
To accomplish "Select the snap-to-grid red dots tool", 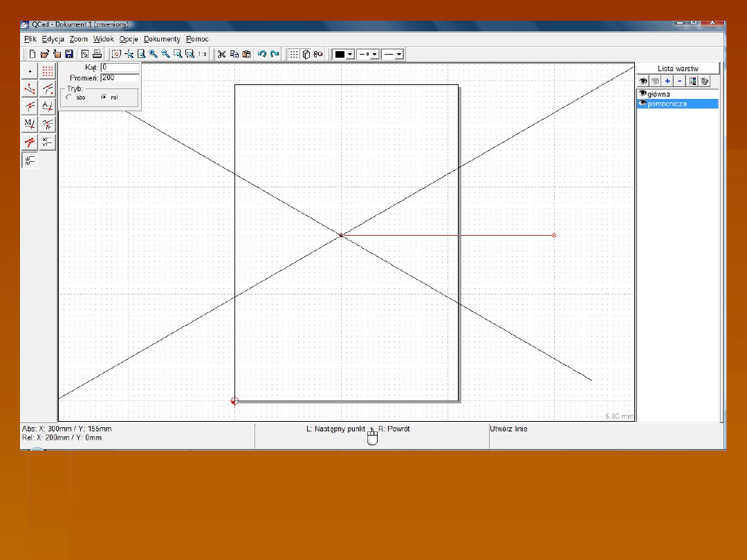I will coord(48,71).
